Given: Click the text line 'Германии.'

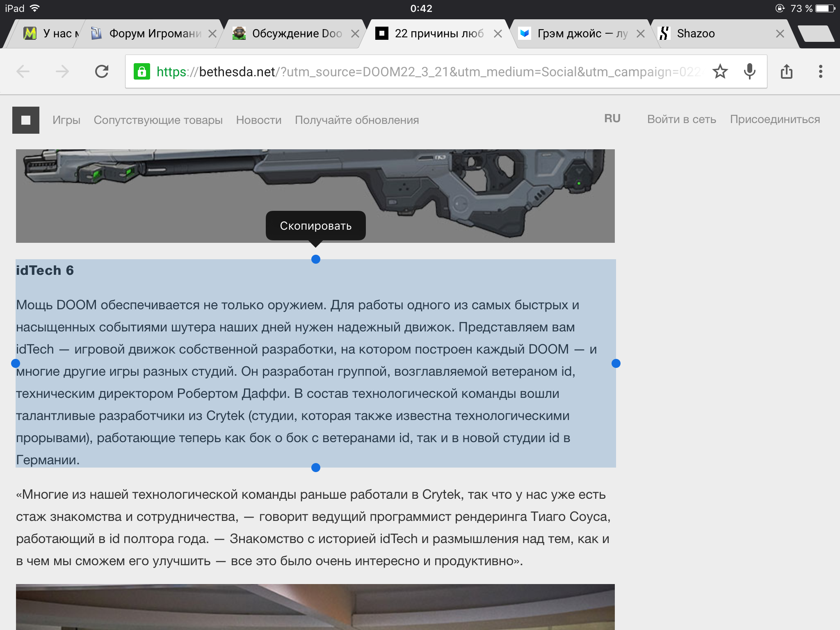Looking at the screenshot, I should [48, 460].
